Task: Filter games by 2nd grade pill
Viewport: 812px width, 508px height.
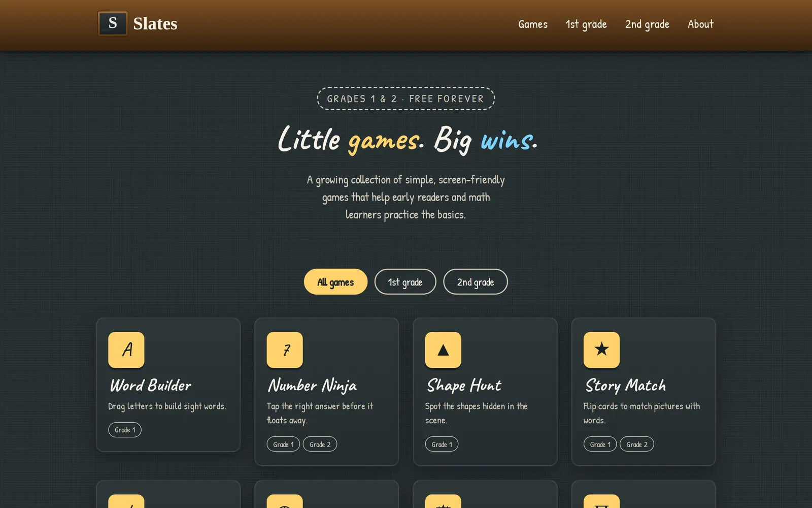Action: click(x=476, y=282)
